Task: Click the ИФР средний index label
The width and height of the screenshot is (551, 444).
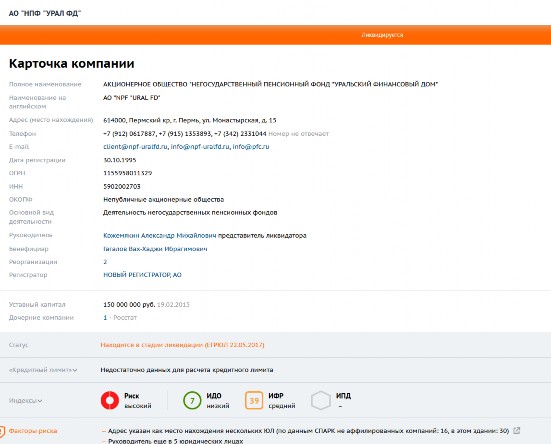Action: [281, 400]
